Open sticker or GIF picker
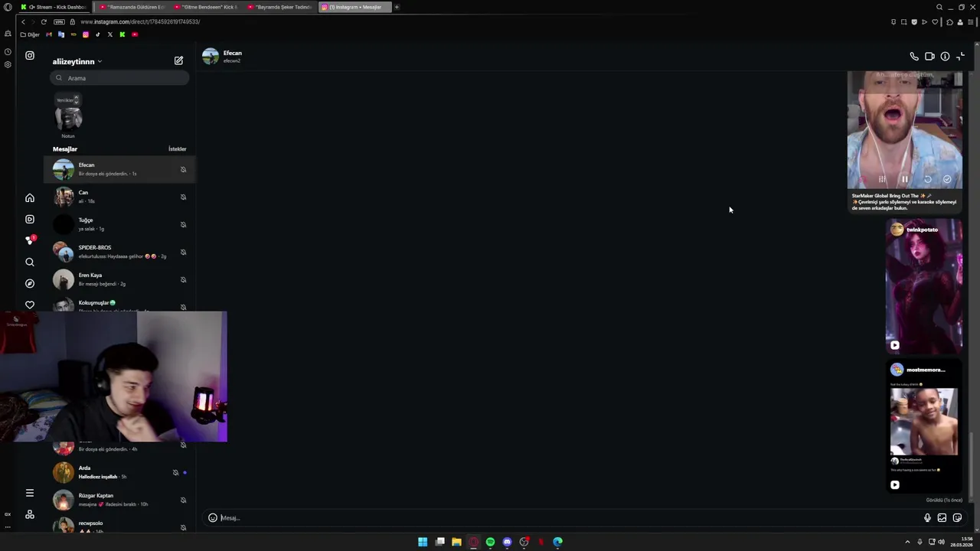 pyautogui.click(x=957, y=518)
